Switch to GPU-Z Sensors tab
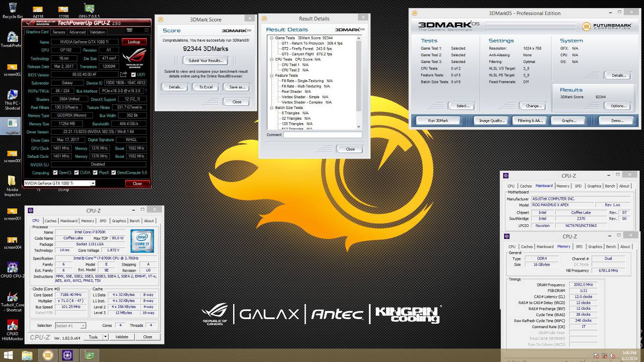The height and width of the screenshot is (362, 644). coord(59,32)
